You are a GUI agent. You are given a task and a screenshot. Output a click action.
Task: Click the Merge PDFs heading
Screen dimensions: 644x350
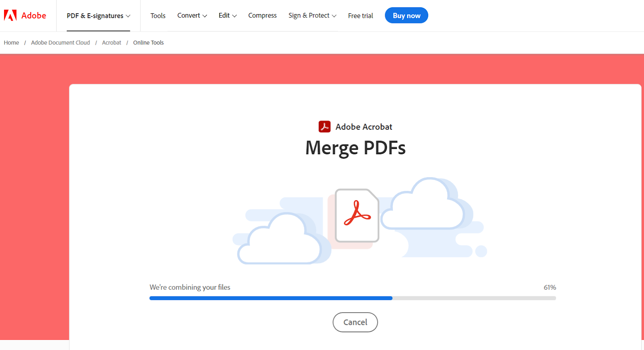pos(355,148)
